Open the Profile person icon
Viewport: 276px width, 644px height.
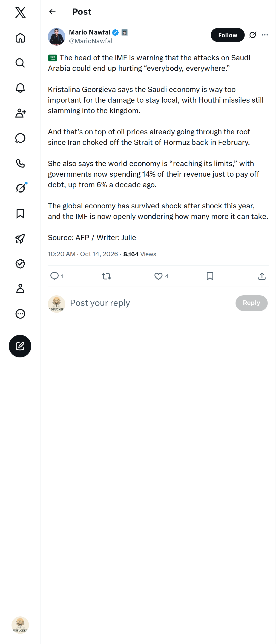click(x=20, y=288)
